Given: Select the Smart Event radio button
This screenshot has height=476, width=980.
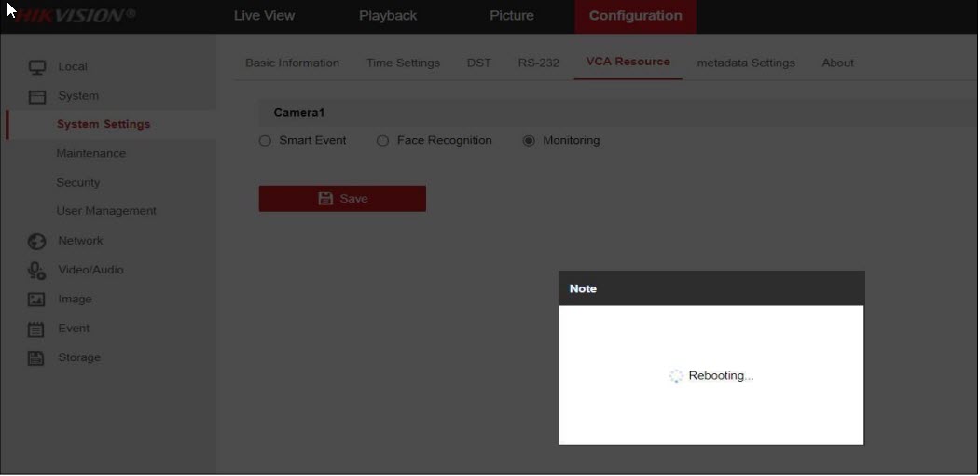Looking at the screenshot, I should (x=265, y=141).
